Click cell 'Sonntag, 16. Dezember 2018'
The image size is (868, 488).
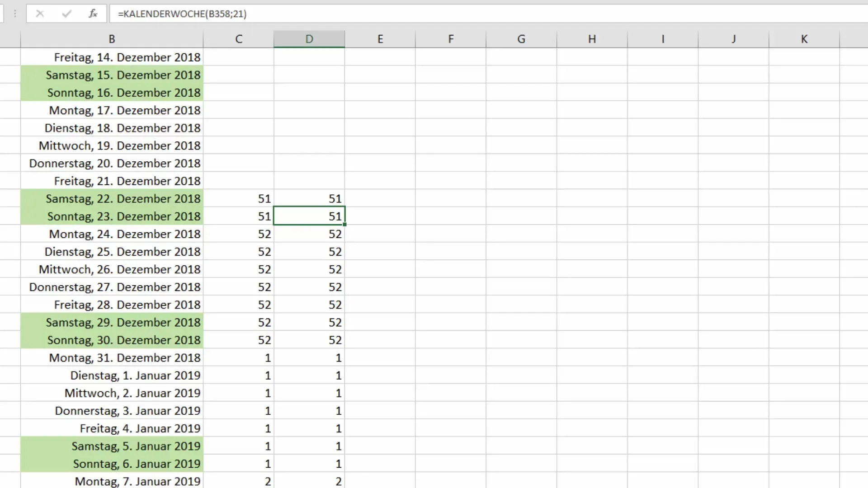[x=112, y=92]
